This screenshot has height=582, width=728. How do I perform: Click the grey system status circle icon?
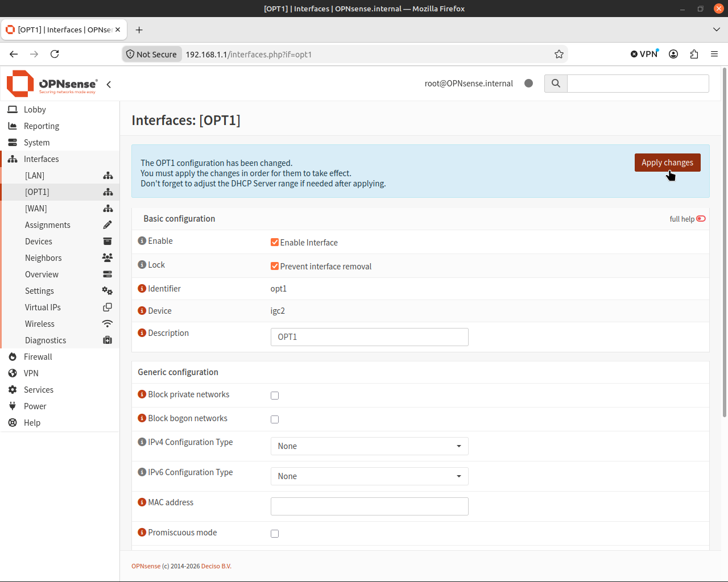[x=528, y=84]
